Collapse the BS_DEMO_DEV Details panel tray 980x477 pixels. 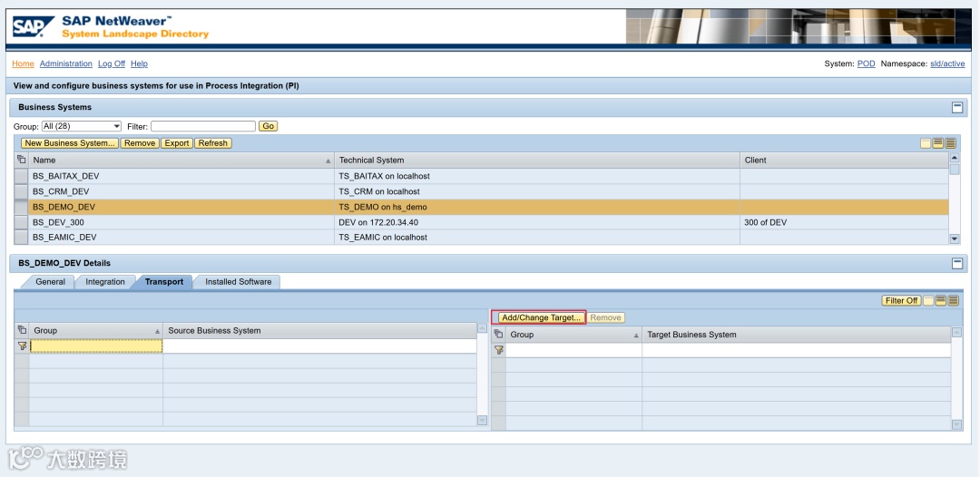957,264
